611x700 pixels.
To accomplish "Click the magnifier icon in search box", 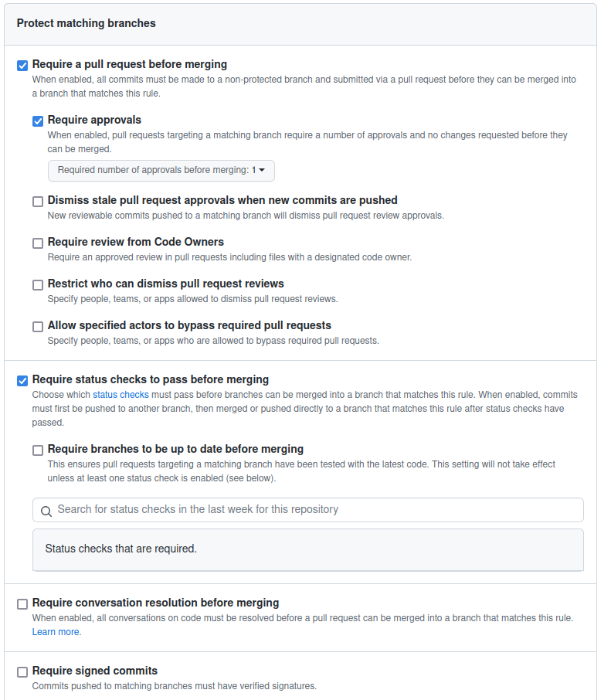I will pyautogui.click(x=46, y=511).
